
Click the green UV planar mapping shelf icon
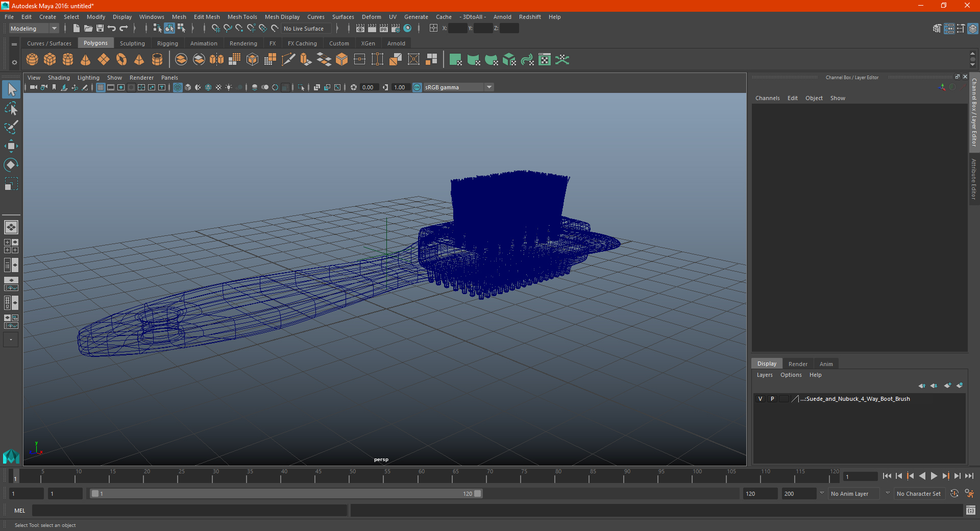point(456,60)
